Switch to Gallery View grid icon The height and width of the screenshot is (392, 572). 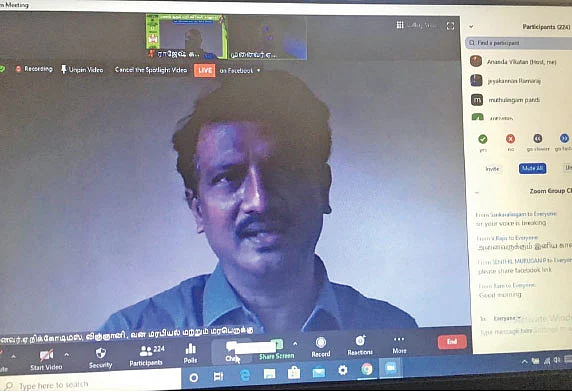point(400,25)
